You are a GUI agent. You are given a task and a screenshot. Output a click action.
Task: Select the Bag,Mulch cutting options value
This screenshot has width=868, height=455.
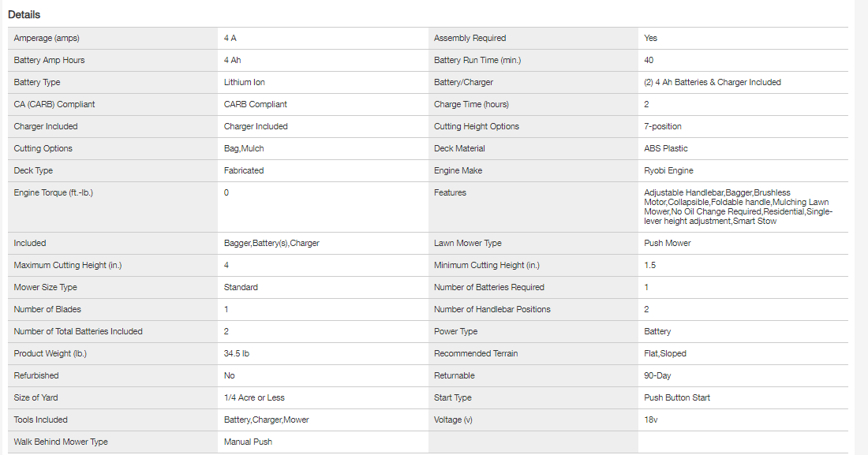click(x=244, y=149)
